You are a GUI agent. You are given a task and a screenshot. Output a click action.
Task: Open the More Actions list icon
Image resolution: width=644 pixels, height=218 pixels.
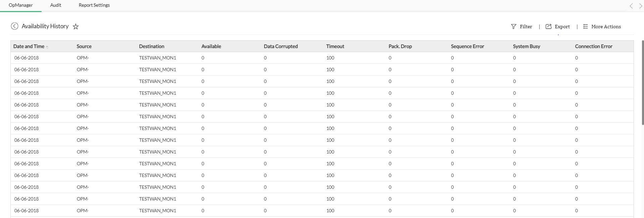(x=586, y=27)
